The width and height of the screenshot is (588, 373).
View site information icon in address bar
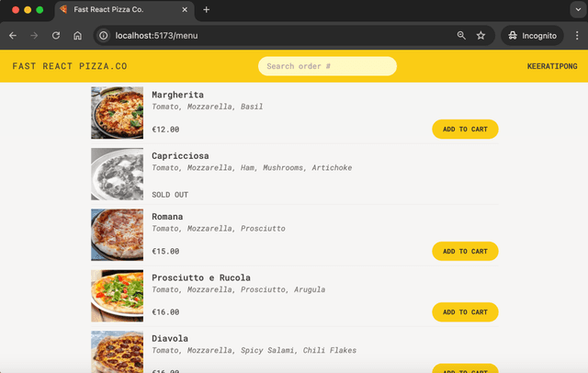click(104, 36)
